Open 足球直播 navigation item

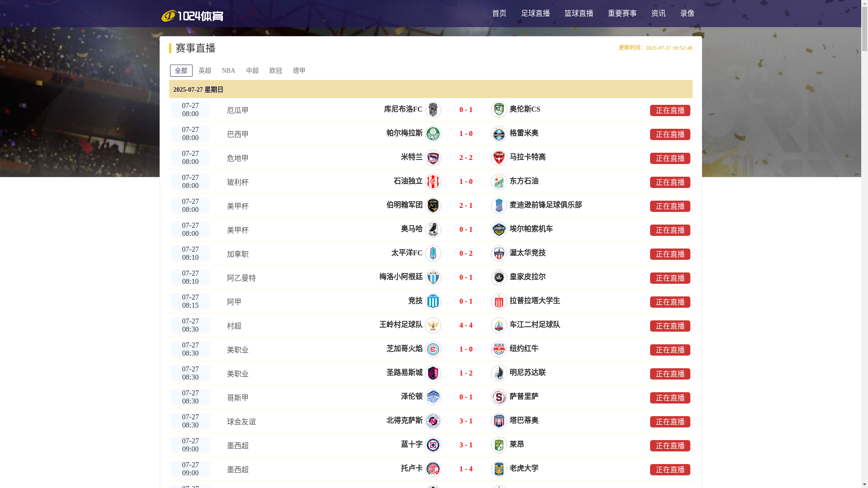pyautogui.click(x=535, y=14)
